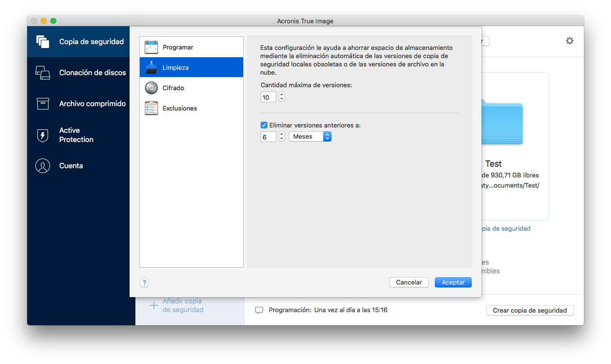Click the Aceptar button
The height and width of the screenshot is (364, 611).
coord(452,282)
